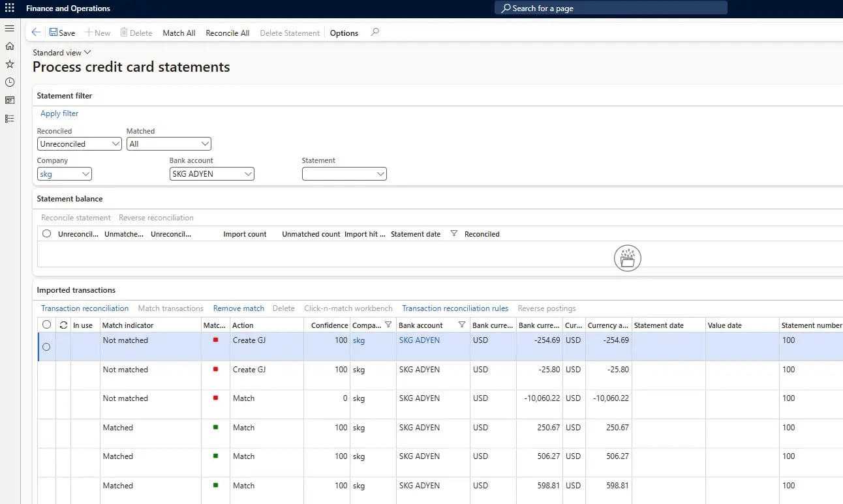The image size is (843, 504).
Task: Click the Apply filter link
Action: [x=59, y=113]
